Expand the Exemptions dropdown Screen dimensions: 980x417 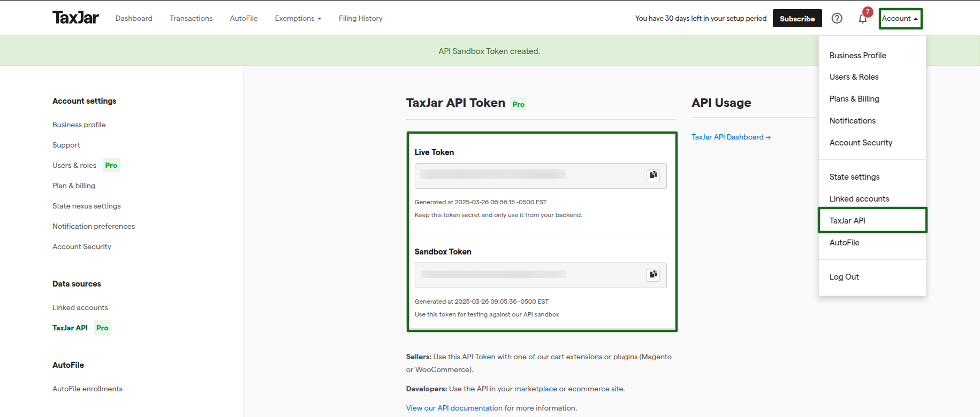(298, 18)
